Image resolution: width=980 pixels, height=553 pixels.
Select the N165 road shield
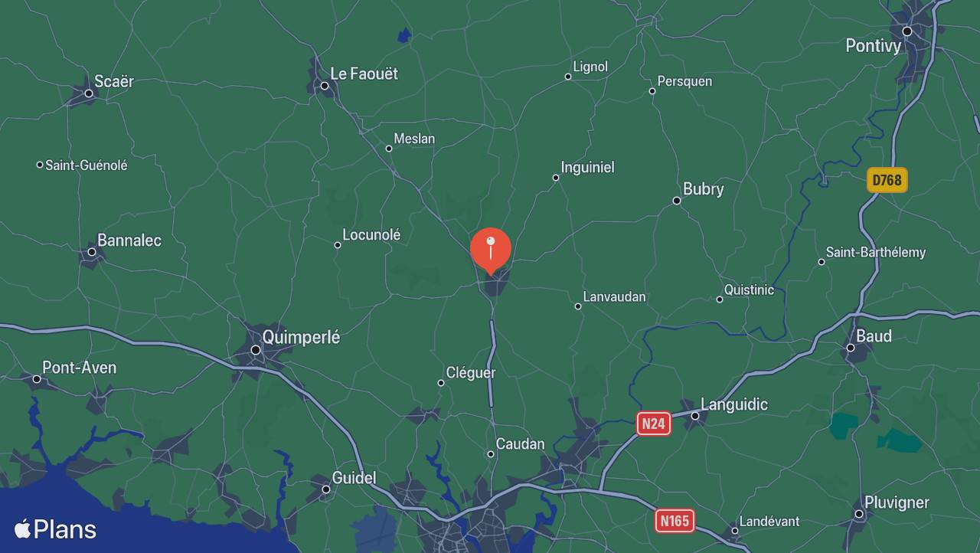click(x=675, y=521)
